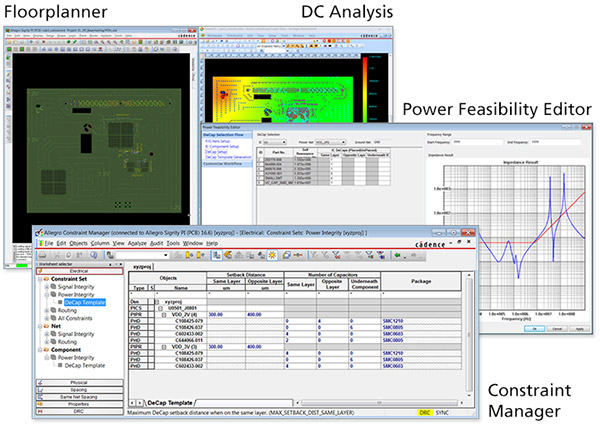Select DeCap Template under Component Power Integrity
Image resolution: width=600 pixels, height=429 pixels.
pyautogui.click(x=85, y=365)
